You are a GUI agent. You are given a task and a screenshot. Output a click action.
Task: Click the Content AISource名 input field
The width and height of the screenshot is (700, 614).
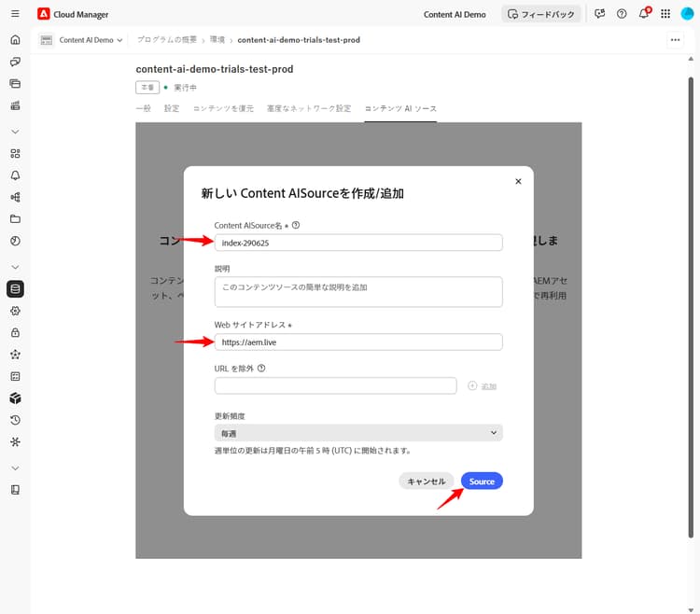pyautogui.click(x=358, y=243)
